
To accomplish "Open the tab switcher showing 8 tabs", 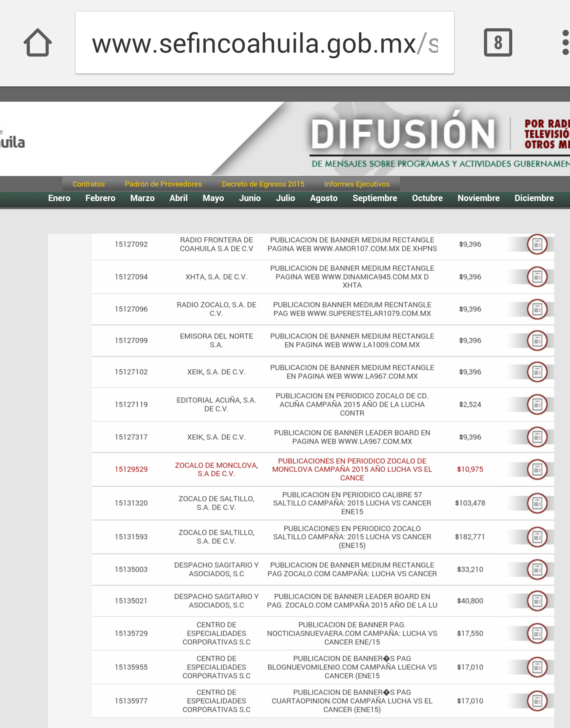I will pos(498,42).
